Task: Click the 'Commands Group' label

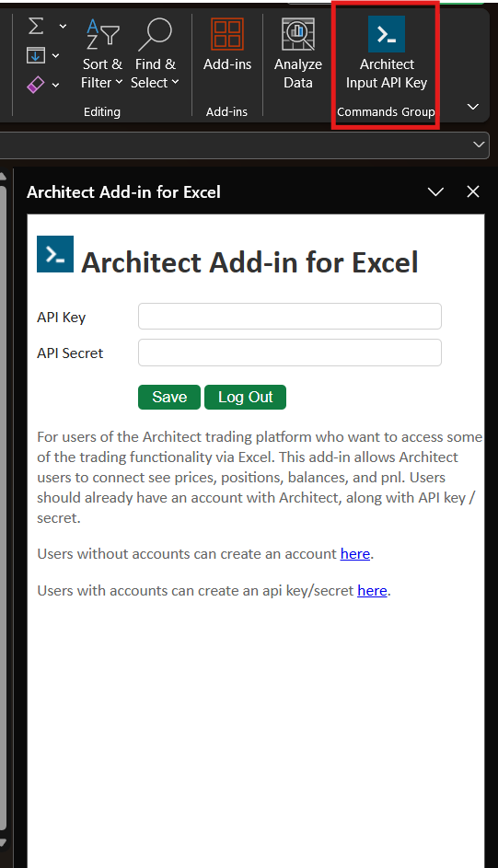Action: 386,111
